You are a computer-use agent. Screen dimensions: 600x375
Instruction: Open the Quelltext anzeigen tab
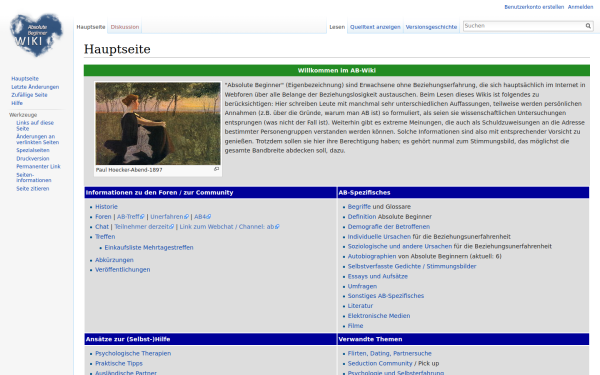375,27
